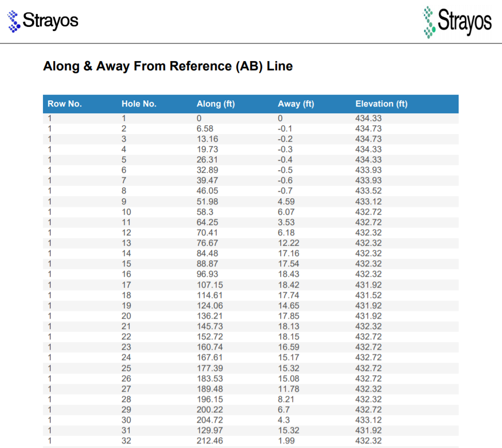Click the 'Away (ft)' column header
The image size is (502, 448).
pos(296,104)
